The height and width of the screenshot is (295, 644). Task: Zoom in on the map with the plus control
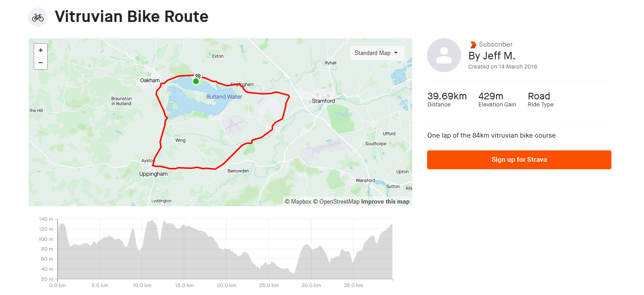pos(40,50)
